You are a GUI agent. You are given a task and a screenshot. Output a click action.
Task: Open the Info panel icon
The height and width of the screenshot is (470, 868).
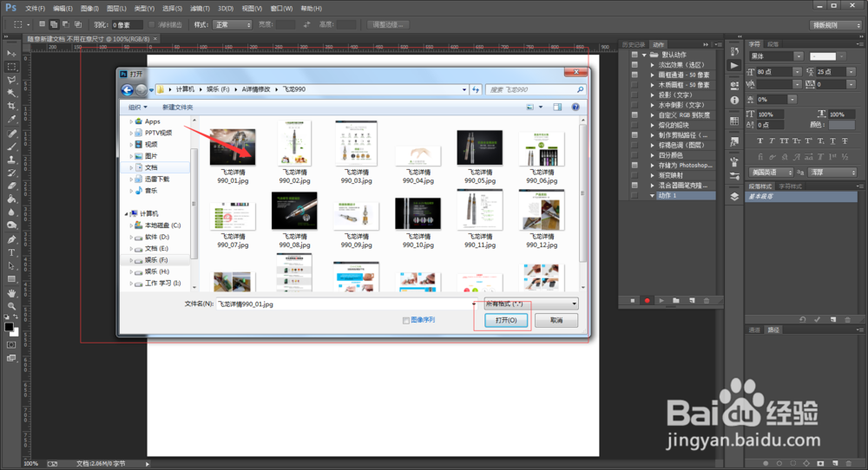(734, 100)
